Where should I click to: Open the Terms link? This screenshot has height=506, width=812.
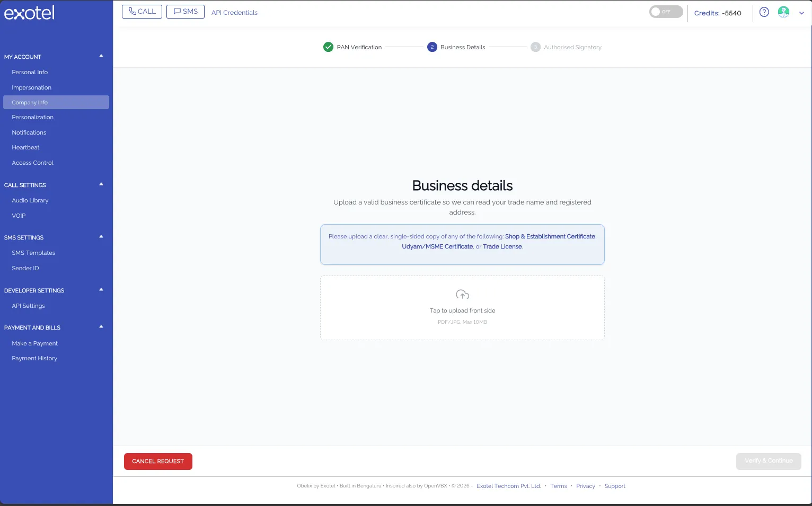pos(558,486)
